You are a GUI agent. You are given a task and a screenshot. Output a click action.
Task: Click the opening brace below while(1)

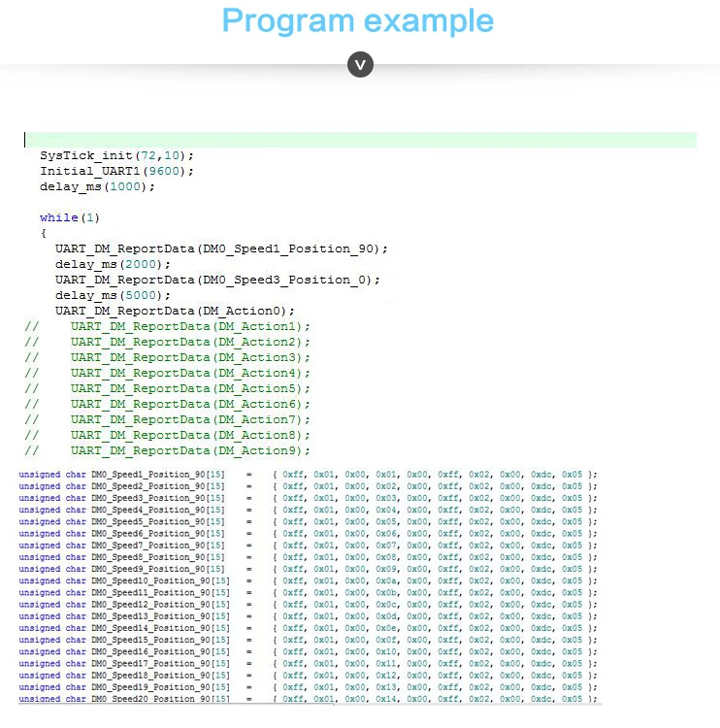(x=44, y=233)
